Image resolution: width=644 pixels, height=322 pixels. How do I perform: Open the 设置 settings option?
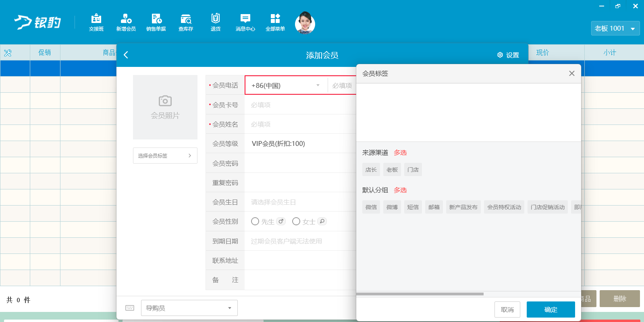(508, 55)
